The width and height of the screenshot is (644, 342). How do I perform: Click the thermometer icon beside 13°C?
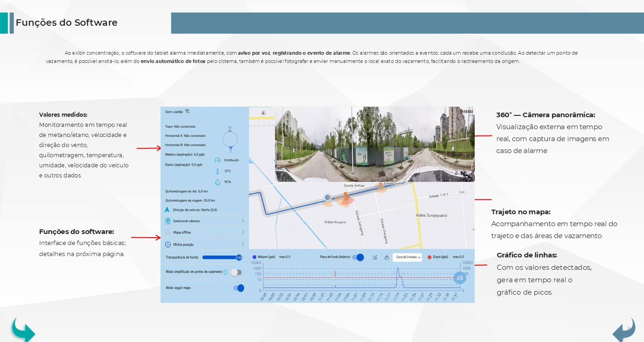[218, 171]
